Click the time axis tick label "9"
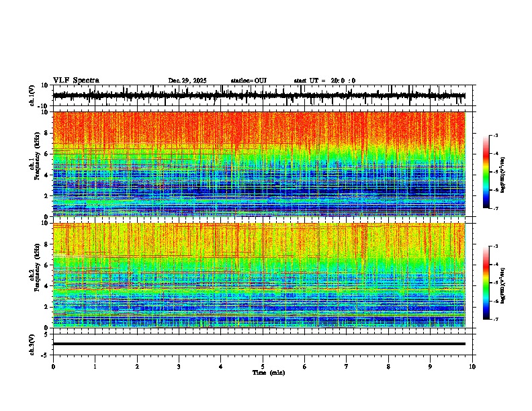Screen dimensions: 532x411 [430, 367]
